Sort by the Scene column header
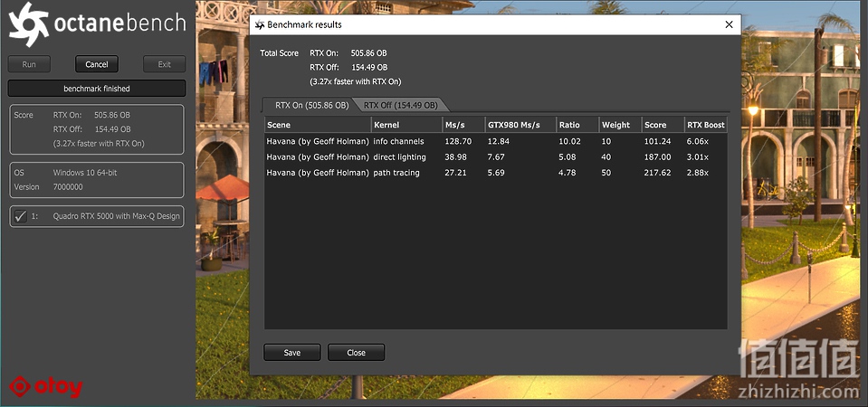Image resolution: width=868 pixels, height=407 pixels. pyautogui.click(x=318, y=125)
